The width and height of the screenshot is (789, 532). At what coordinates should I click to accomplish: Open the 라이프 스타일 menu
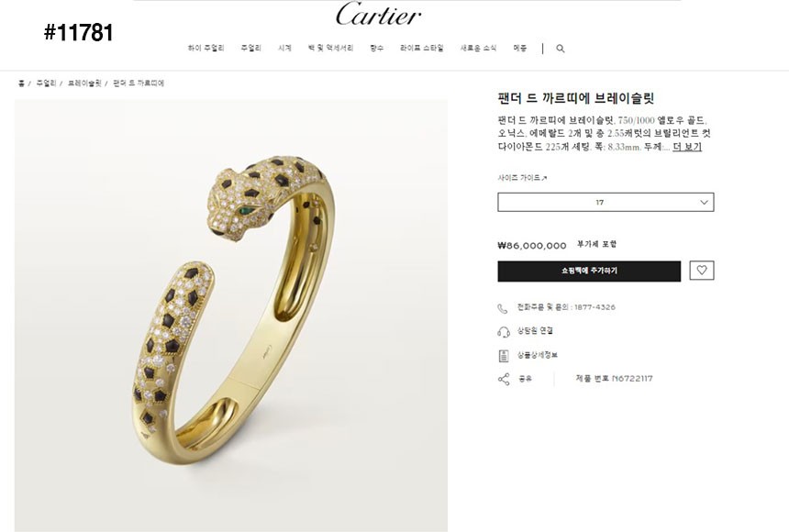click(x=422, y=49)
